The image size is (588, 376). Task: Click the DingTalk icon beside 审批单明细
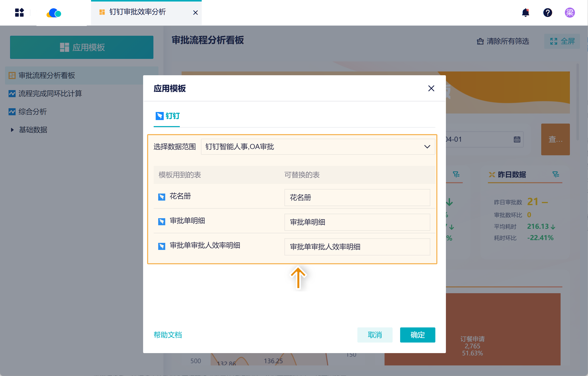pos(162,221)
